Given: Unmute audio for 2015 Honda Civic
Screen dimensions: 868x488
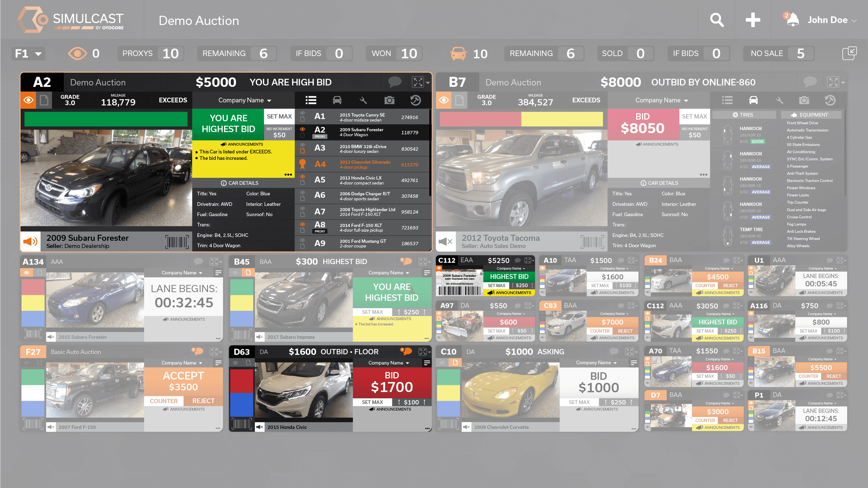Looking at the screenshot, I should [259, 427].
